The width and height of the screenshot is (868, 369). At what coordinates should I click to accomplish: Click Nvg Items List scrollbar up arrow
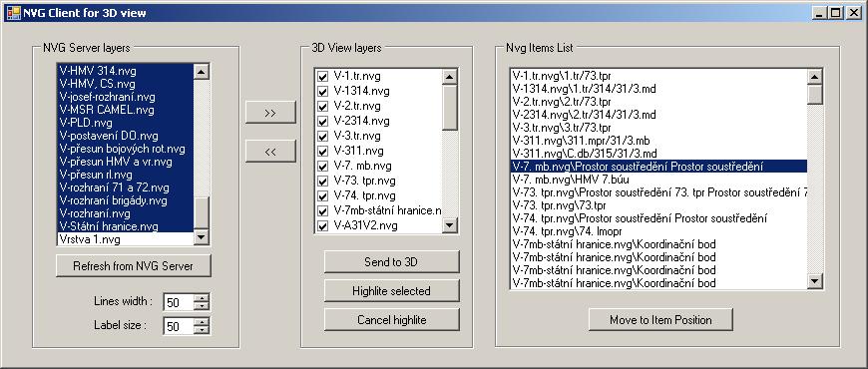[x=815, y=77]
